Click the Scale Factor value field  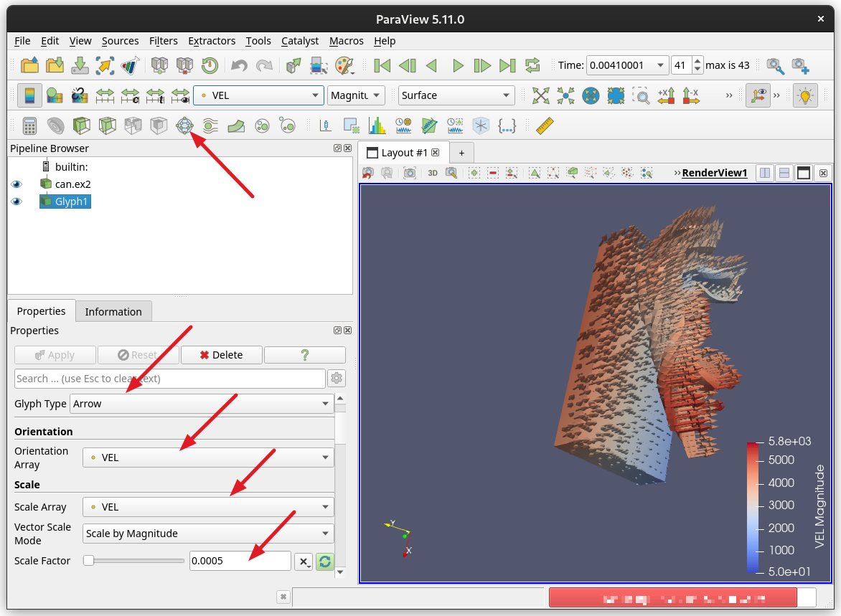pyautogui.click(x=240, y=561)
